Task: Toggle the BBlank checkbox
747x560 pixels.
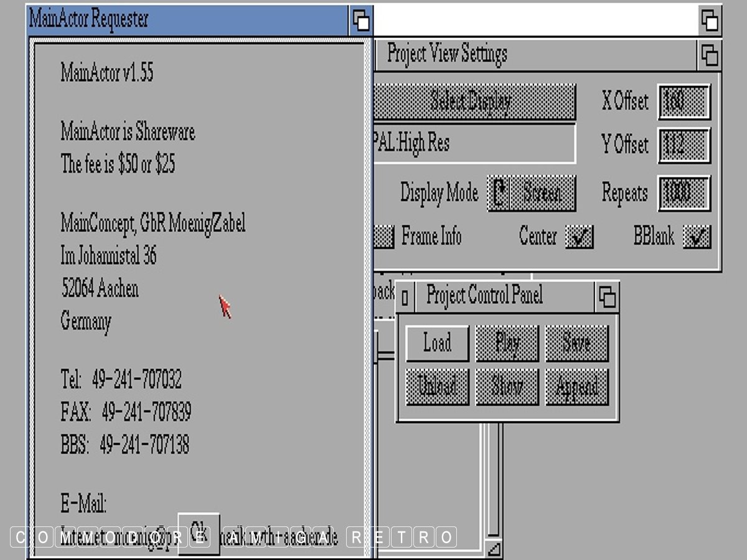Action: (x=697, y=237)
